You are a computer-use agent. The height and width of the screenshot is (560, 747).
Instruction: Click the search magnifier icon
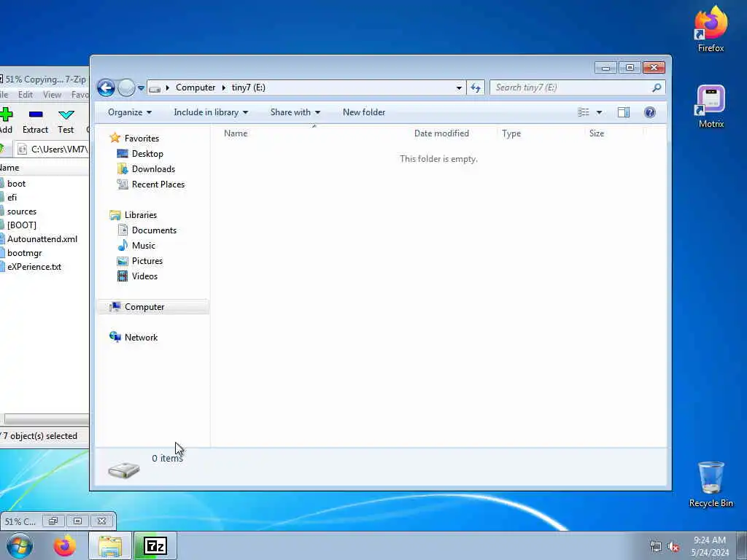[x=657, y=87]
